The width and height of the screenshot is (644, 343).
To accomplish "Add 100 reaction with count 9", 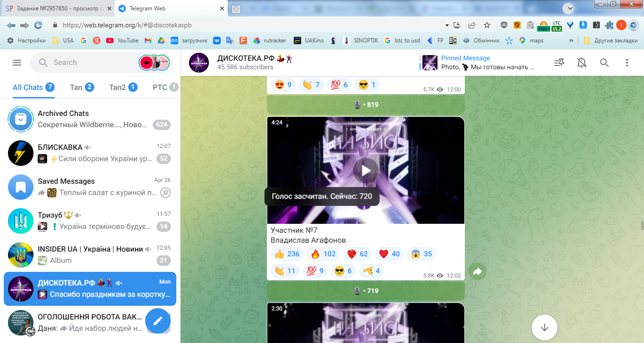I will click(315, 271).
